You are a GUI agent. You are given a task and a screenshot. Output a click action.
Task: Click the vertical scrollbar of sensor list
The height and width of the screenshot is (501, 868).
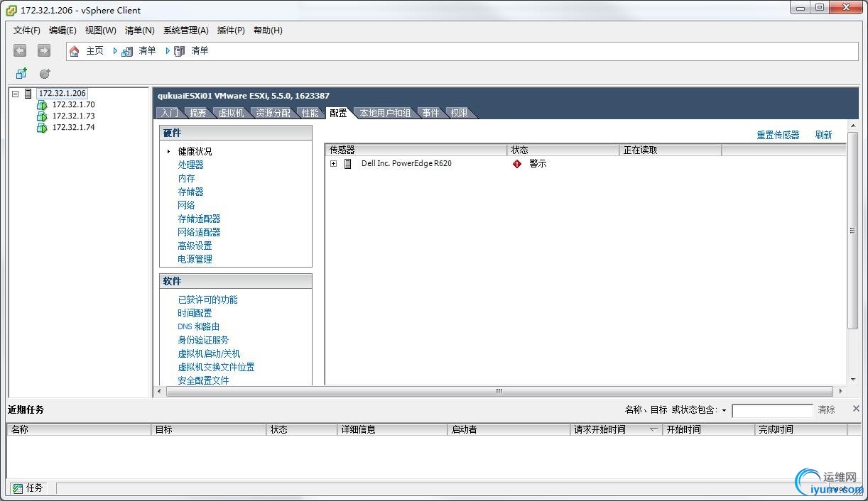click(x=852, y=231)
